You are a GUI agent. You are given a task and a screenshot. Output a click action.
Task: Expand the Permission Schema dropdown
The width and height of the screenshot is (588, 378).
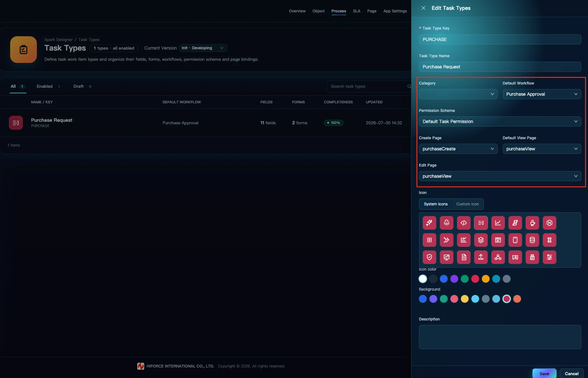(x=500, y=121)
